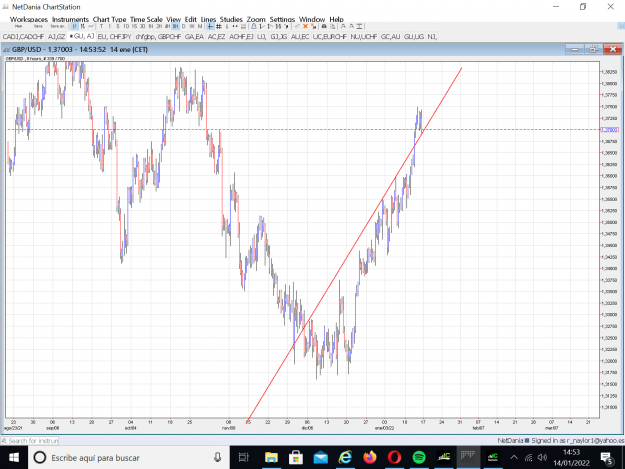
Task: Minimize the GBP/USD chart window
Action: coord(575,49)
